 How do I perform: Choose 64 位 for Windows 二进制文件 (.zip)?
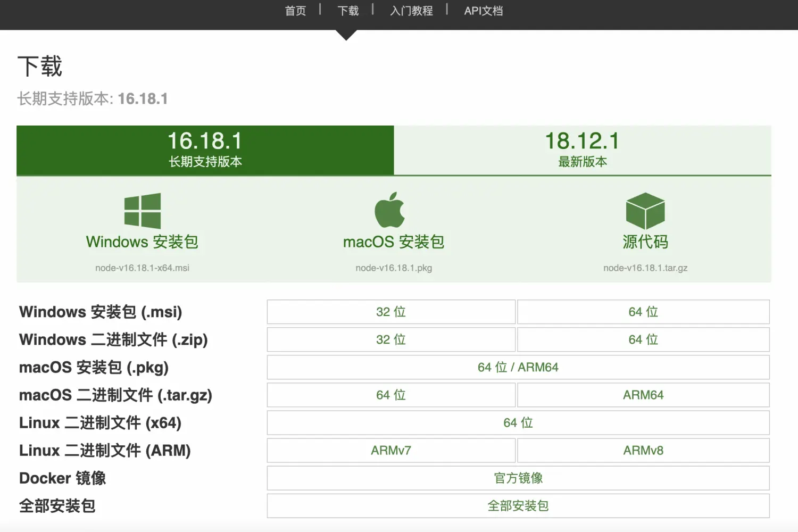coord(643,339)
